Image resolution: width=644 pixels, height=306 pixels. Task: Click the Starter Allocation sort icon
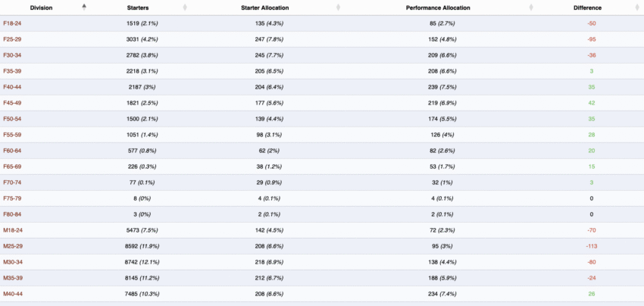click(x=338, y=8)
